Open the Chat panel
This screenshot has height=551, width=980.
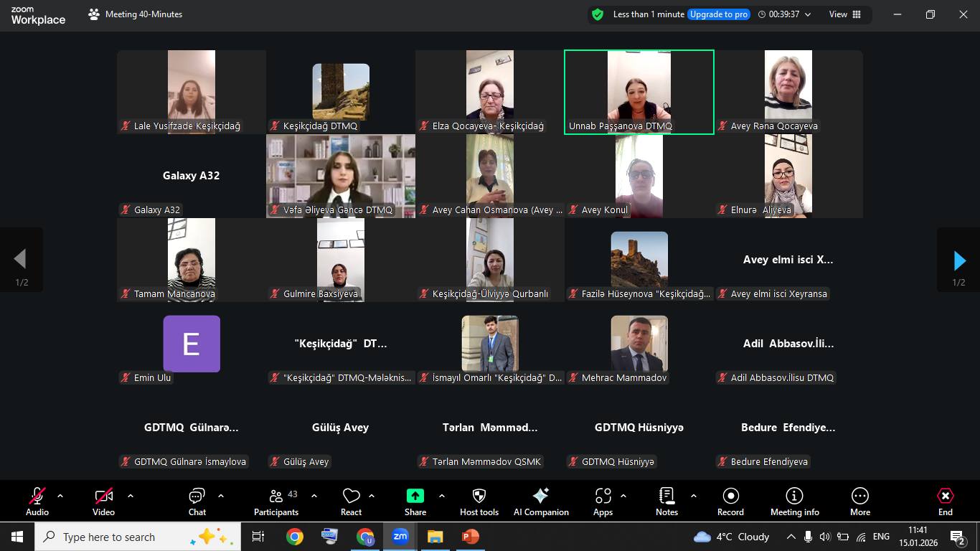coord(197,501)
